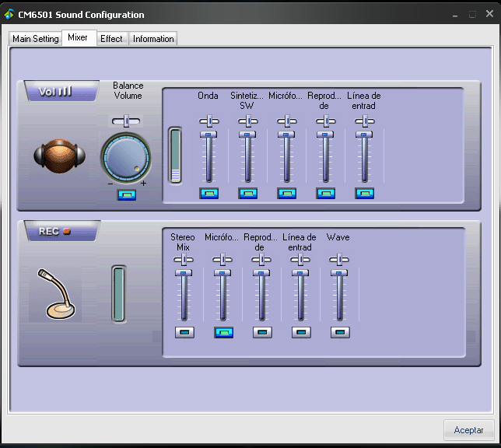The height and width of the screenshot is (448, 501).
Task: Select recording Reprod de source button
Action: pyautogui.click(x=262, y=332)
